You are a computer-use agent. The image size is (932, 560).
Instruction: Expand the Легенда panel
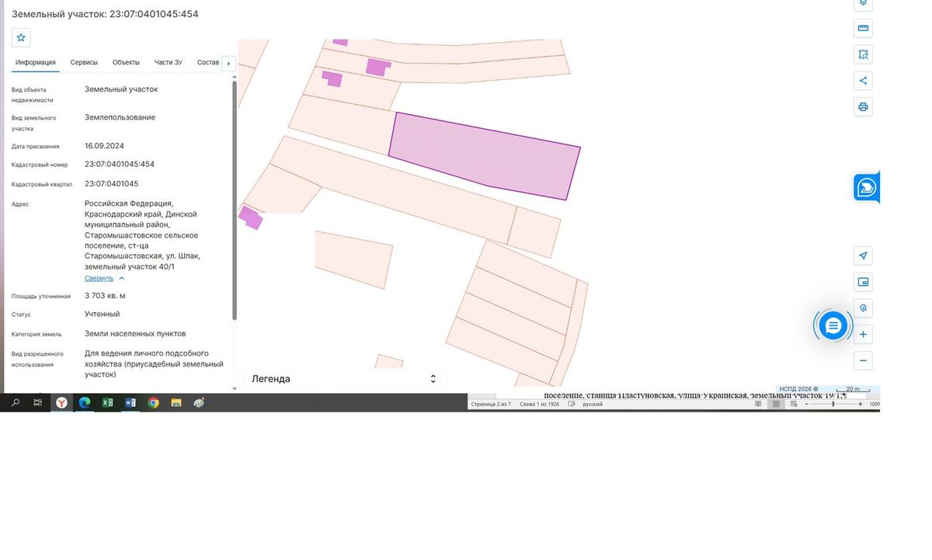point(345,379)
